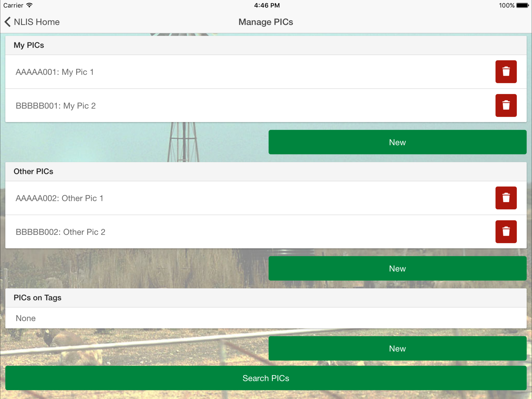Tap the My PICs section header
The image size is (532, 399).
(266, 45)
